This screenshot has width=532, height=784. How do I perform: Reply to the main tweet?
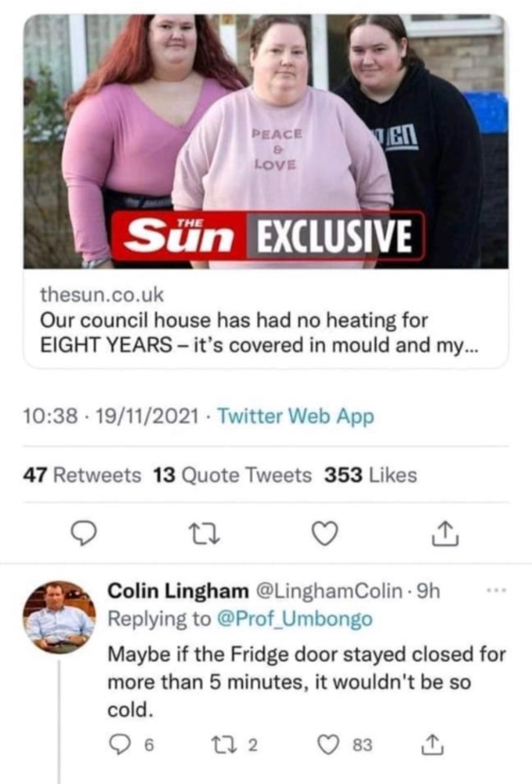pyautogui.click(x=83, y=533)
